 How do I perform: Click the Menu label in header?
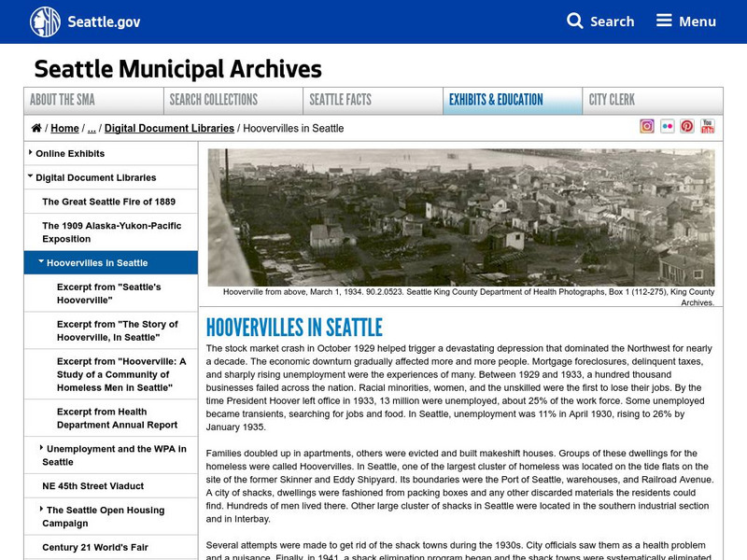(698, 21)
